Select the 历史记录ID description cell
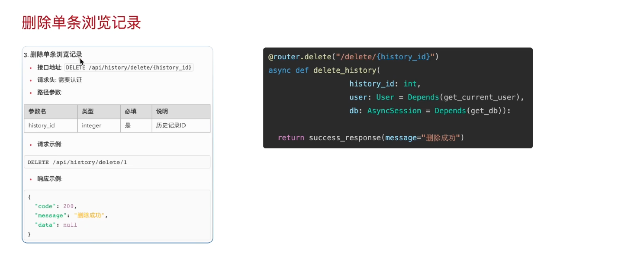Screen dimensions: 644x279 181,125
